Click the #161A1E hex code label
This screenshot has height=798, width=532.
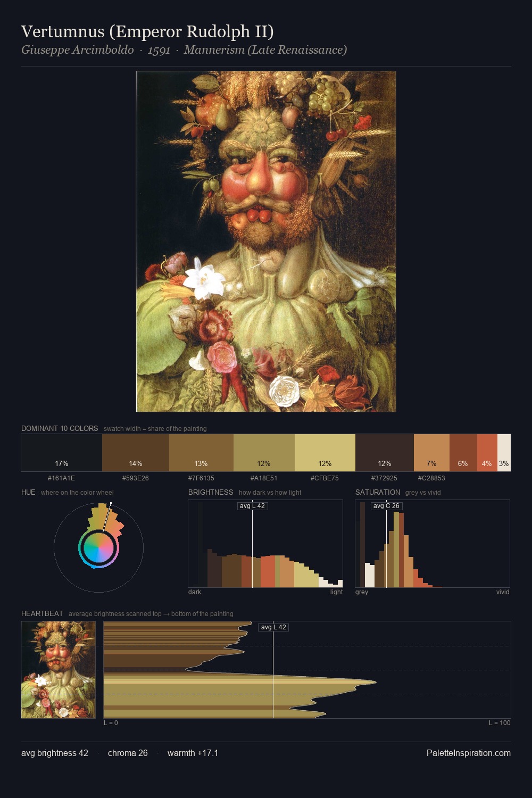click(61, 478)
